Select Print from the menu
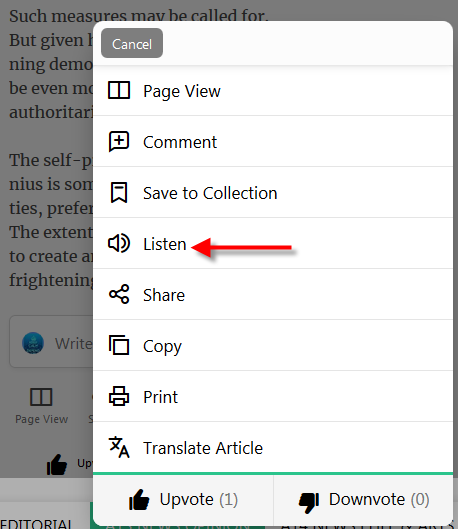 [x=273, y=396]
